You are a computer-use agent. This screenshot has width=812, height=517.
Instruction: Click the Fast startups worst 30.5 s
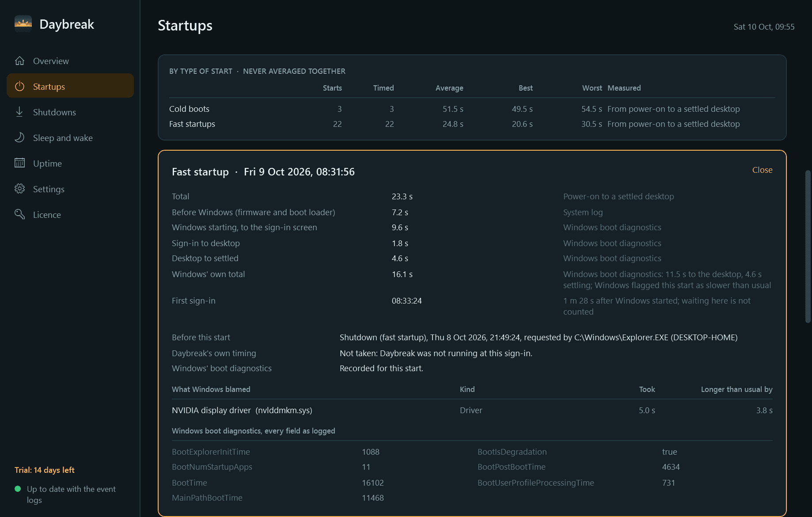(x=592, y=124)
